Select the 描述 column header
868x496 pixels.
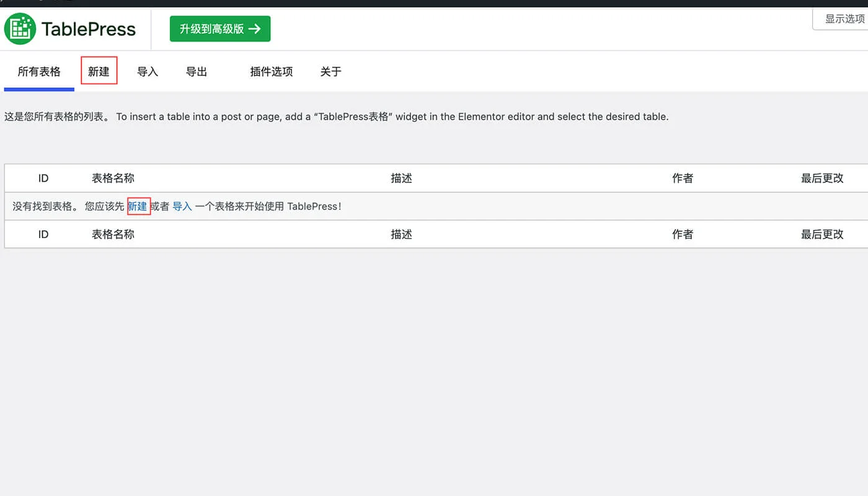point(401,178)
